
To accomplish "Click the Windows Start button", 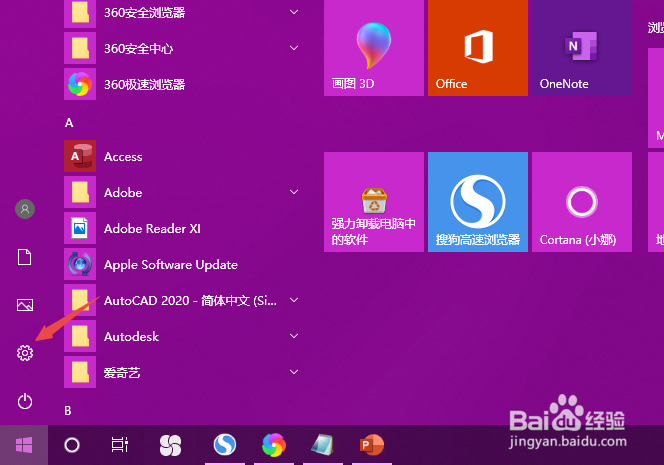I will (x=24, y=445).
